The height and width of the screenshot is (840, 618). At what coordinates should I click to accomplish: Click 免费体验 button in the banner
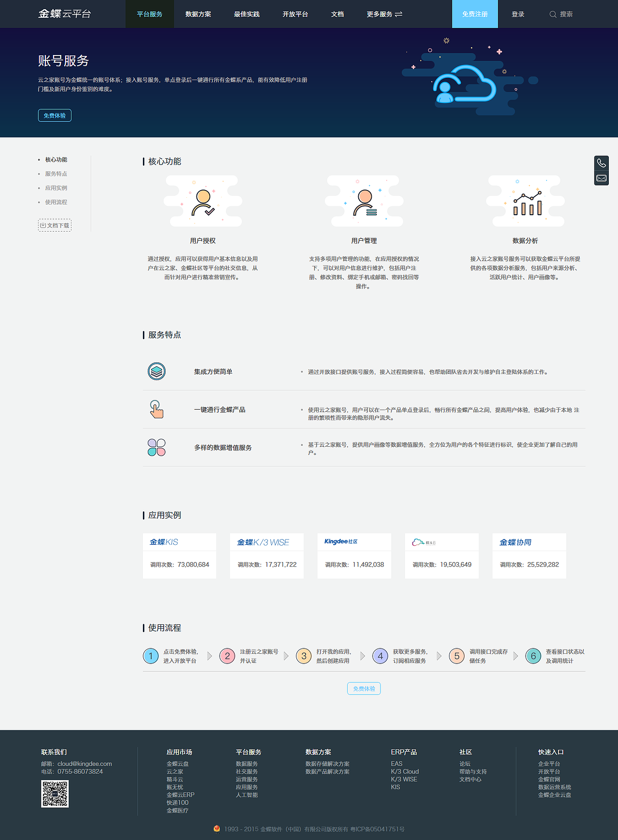[x=55, y=115]
